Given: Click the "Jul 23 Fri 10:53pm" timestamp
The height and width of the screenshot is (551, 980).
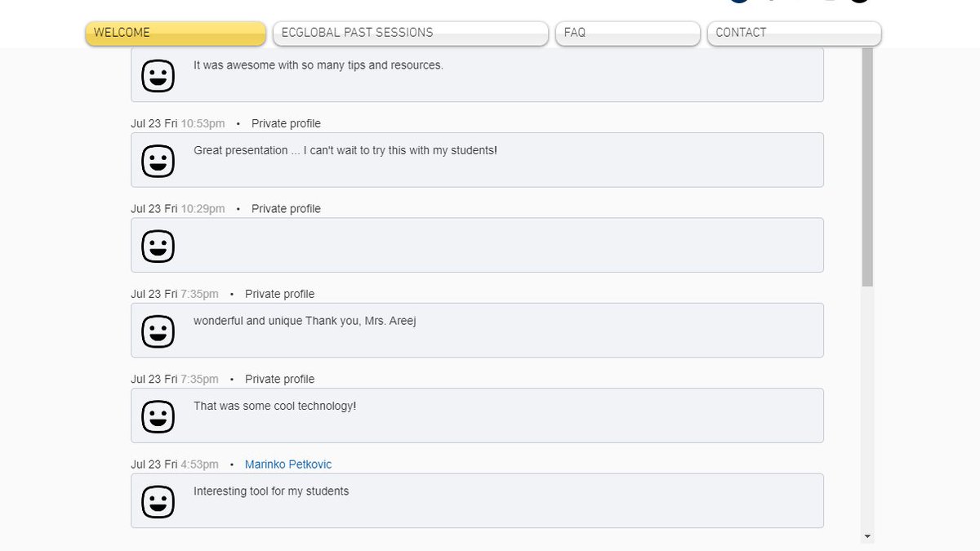Looking at the screenshot, I should pyautogui.click(x=177, y=124).
